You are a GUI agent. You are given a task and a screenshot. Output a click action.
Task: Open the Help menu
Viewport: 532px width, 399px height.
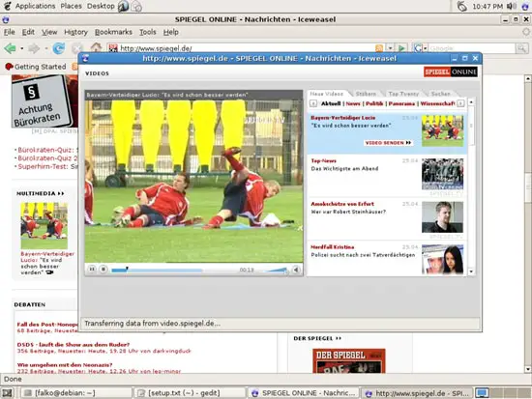pos(170,32)
